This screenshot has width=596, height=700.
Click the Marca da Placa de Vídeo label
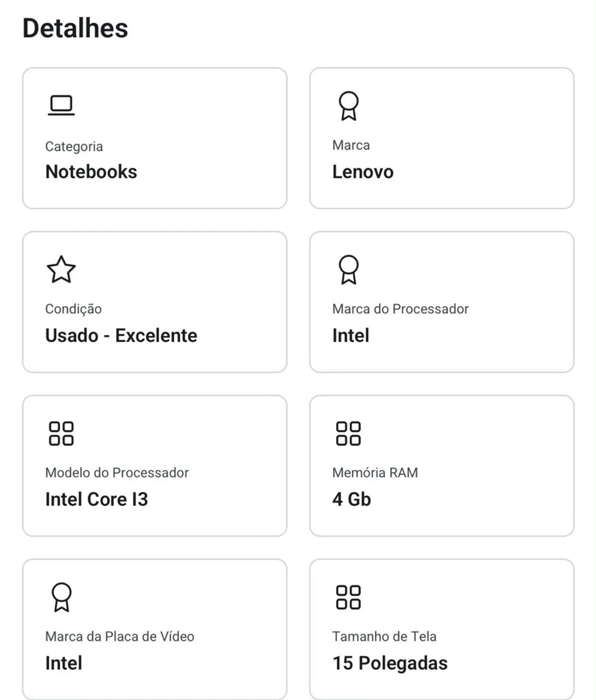[119, 637]
